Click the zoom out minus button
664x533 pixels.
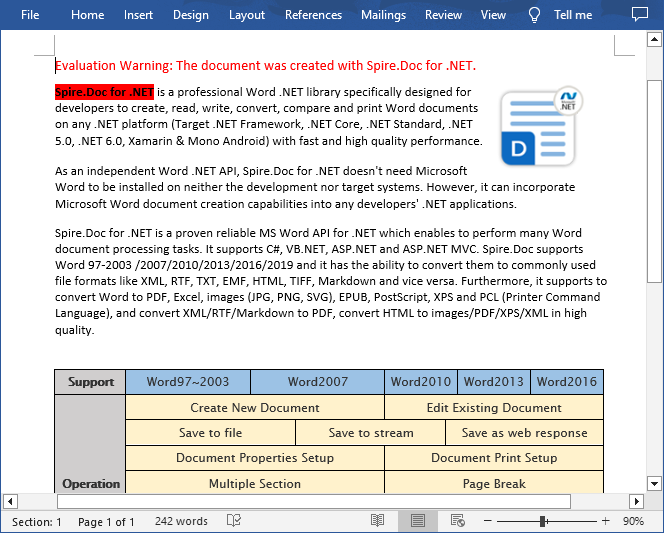coord(488,521)
